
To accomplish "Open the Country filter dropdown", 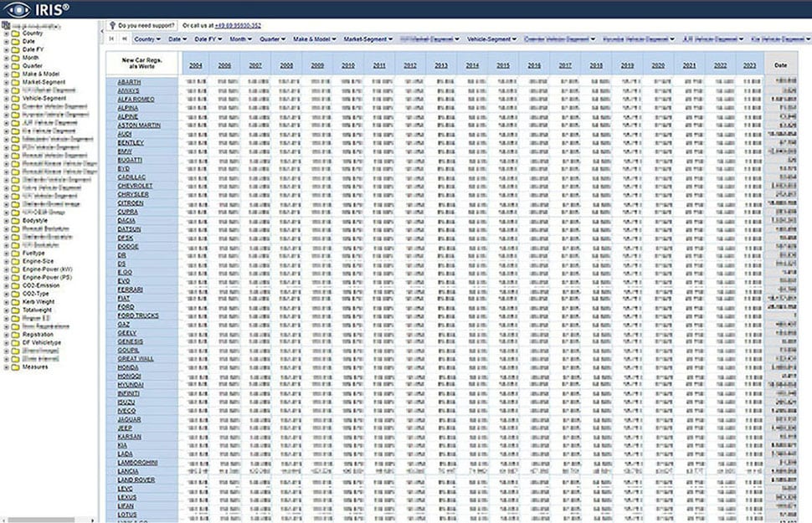I will [147, 38].
